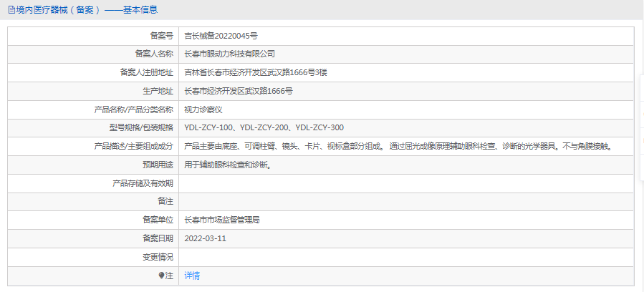This screenshot has width=644, height=292.
Task: Click the 备案日期 label
Action: click(158, 239)
